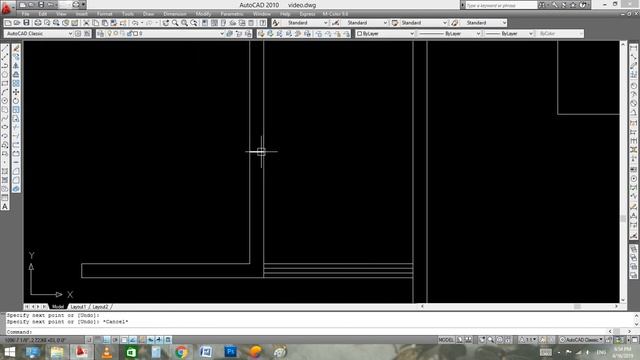The height and width of the screenshot is (360, 640).
Task: Select the Multiline Text 'A' tool
Action: (x=5, y=207)
